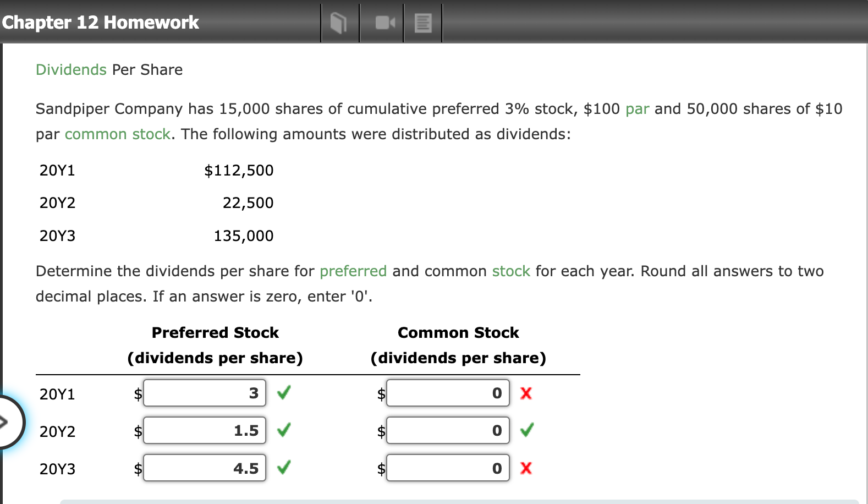Expand the side panel arrow button
This screenshot has height=504, width=868.
point(7,422)
